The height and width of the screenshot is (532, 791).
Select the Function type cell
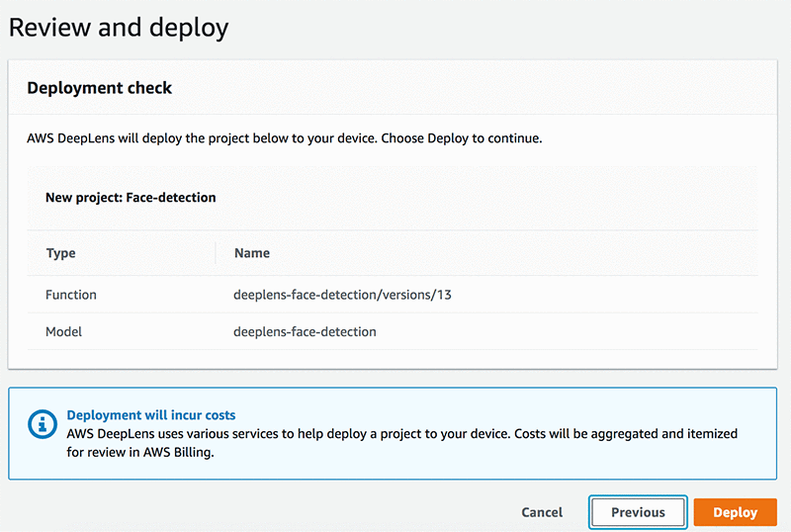click(71, 294)
